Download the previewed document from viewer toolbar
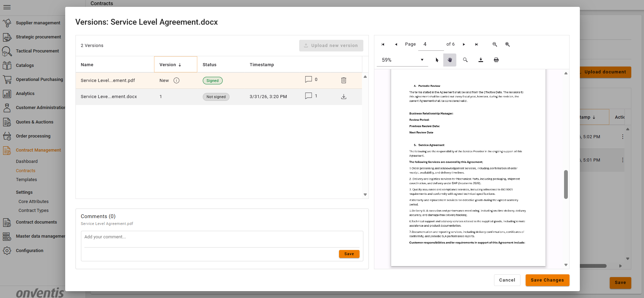 point(481,60)
